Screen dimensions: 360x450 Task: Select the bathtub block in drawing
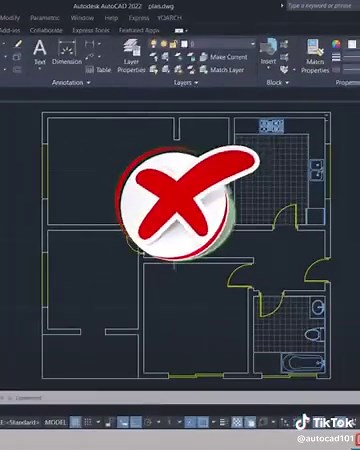303,364
